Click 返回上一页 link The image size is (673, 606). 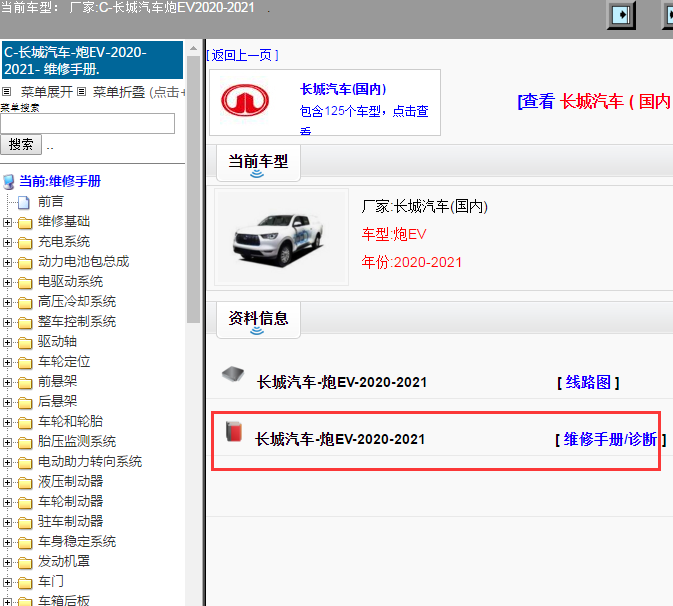click(x=242, y=55)
